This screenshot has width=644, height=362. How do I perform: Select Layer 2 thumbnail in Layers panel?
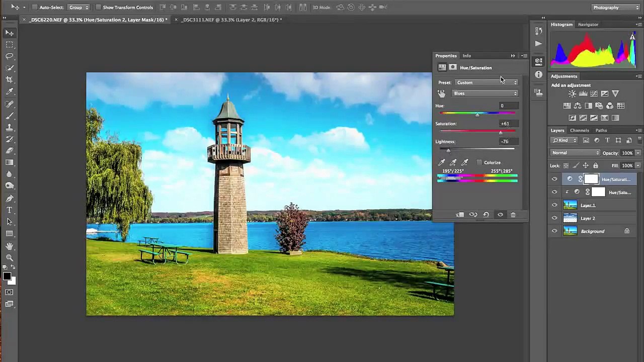click(570, 218)
